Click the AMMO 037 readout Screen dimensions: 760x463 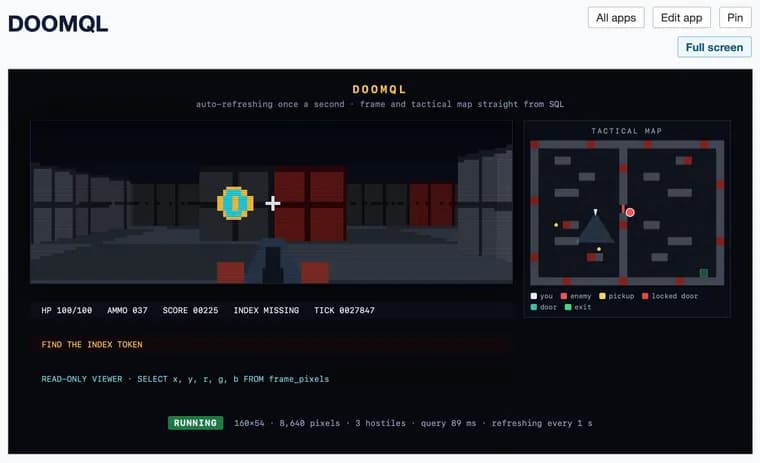127,310
